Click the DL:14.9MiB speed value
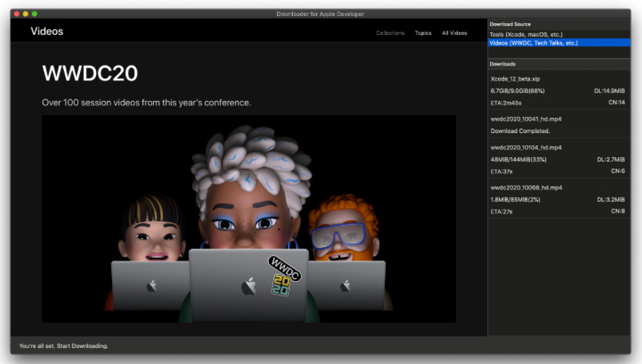The height and width of the screenshot is (364, 642). coord(609,91)
